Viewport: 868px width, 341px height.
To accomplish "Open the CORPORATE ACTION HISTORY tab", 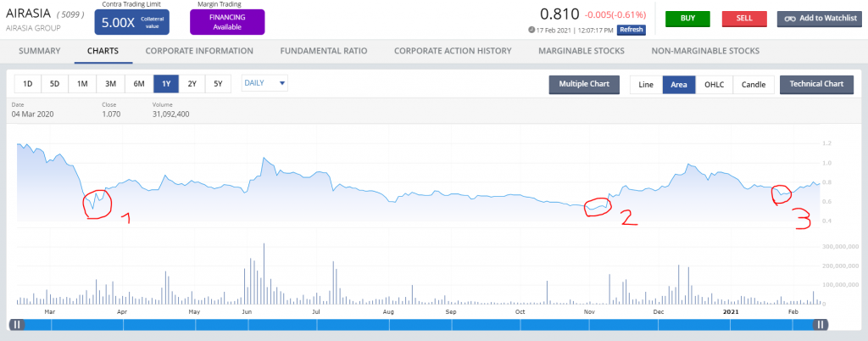I will pyautogui.click(x=453, y=51).
